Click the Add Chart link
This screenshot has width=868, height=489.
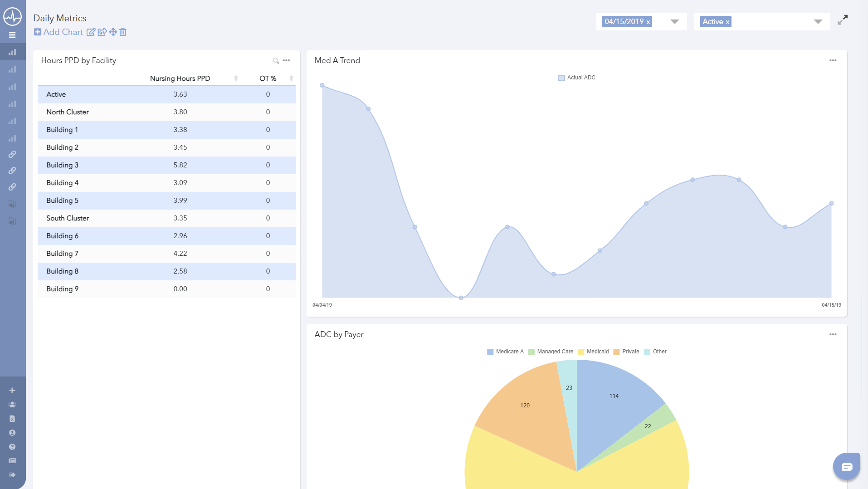click(x=63, y=32)
